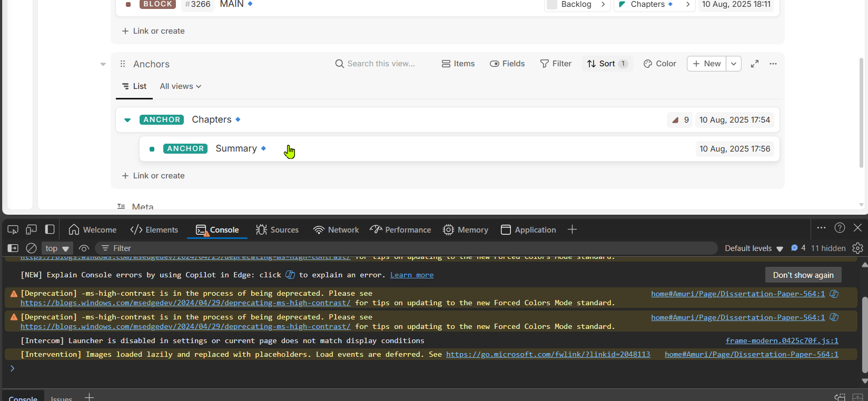Select the List view tab

click(134, 86)
